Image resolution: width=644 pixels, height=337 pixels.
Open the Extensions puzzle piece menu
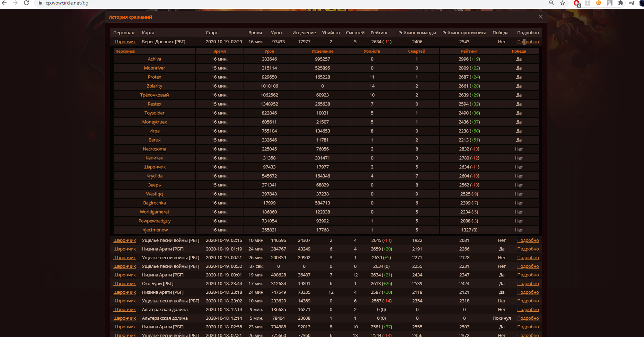tap(620, 3)
